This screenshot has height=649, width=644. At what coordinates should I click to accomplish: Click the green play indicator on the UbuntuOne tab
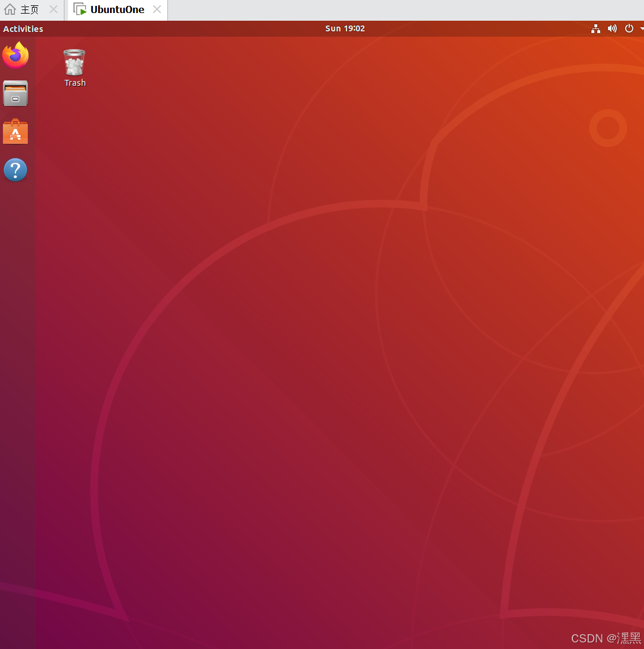pos(80,9)
